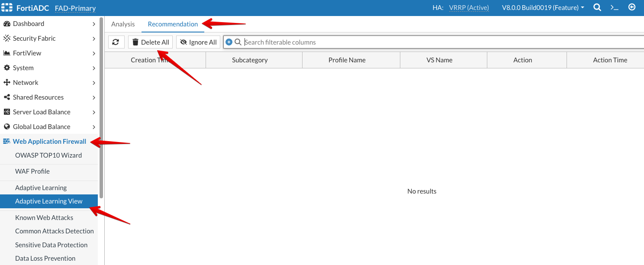Click the FortiADC logo icon
The image size is (644, 265).
click(7, 8)
